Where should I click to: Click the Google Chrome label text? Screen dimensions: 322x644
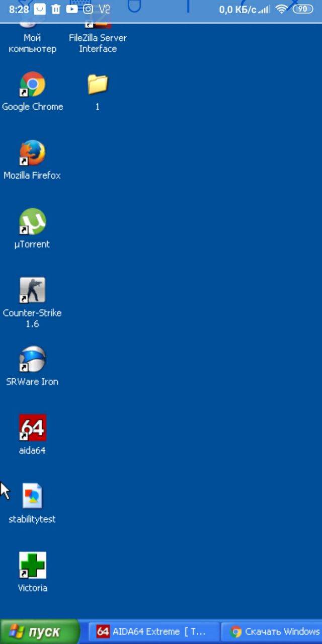tap(32, 107)
